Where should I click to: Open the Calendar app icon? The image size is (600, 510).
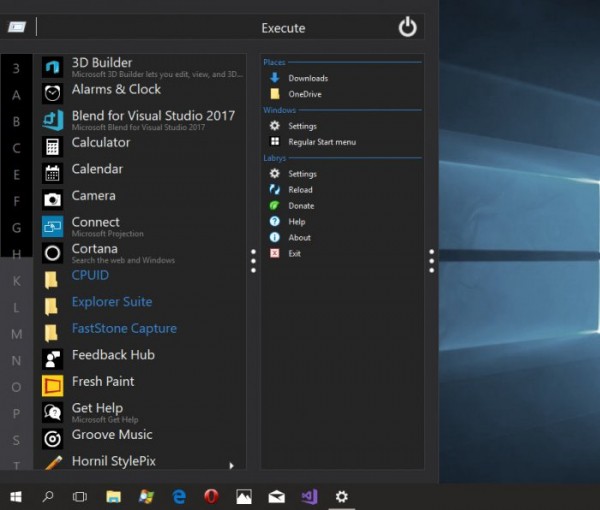(52, 173)
